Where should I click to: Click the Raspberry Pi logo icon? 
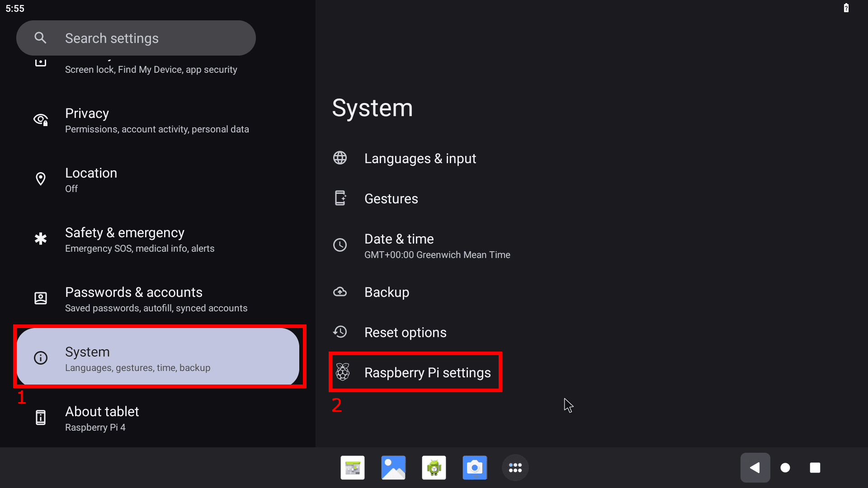(x=343, y=372)
